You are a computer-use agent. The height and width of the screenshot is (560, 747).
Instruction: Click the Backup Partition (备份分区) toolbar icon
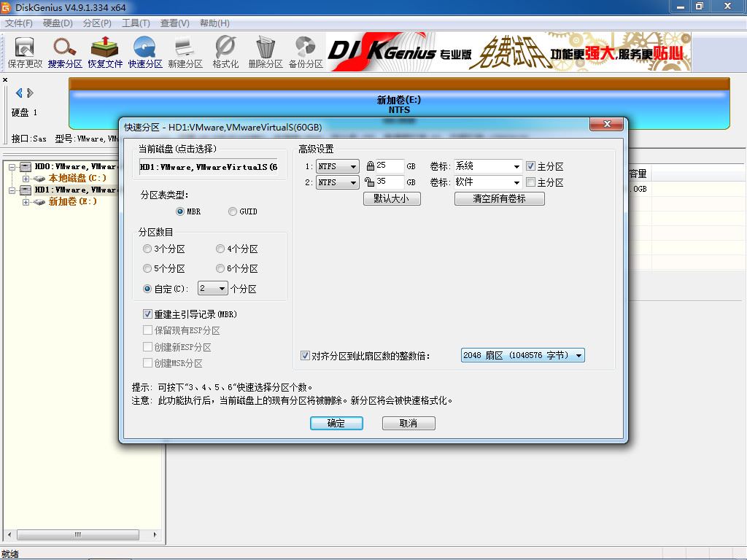point(306,52)
